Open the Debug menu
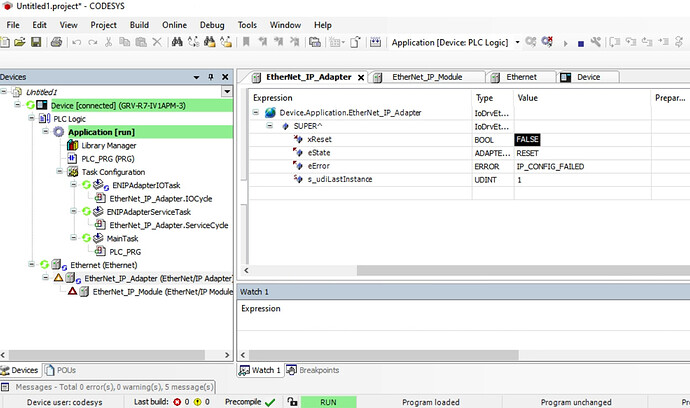Viewport: 690px width, 408px height. click(212, 25)
